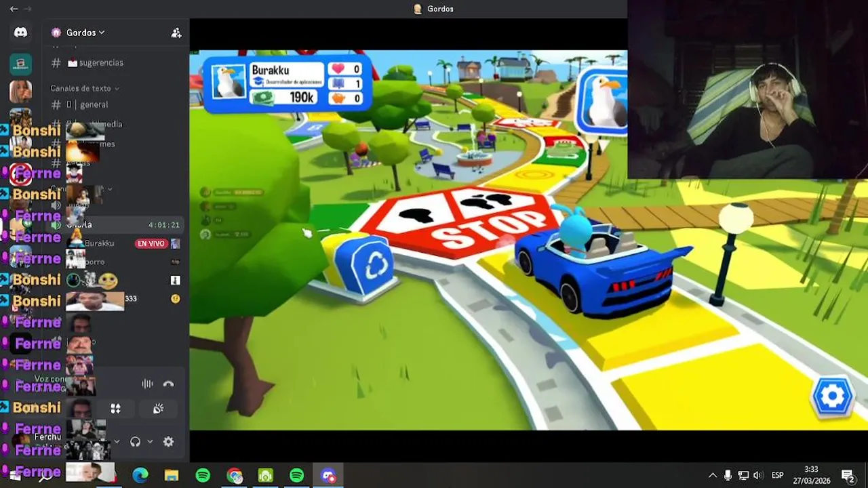This screenshot has height=488, width=868.
Task: Open Discord user settings gear
Action: (x=168, y=442)
